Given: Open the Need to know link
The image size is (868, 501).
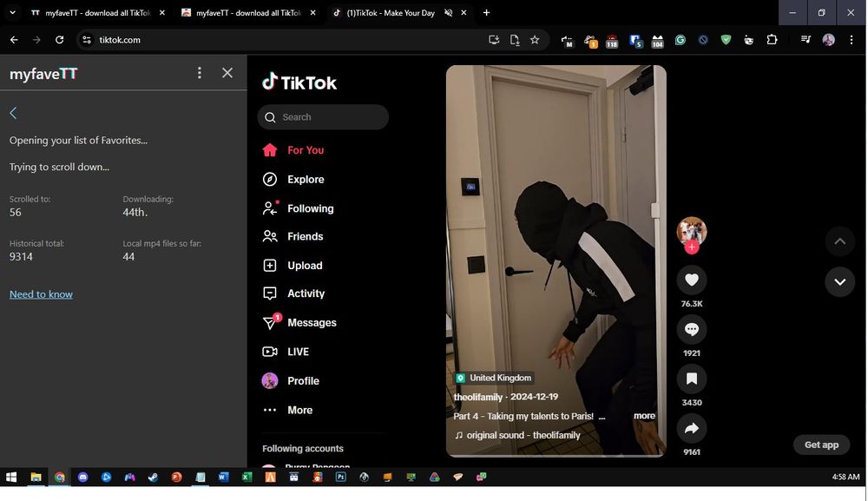Looking at the screenshot, I should click(41, 294).
